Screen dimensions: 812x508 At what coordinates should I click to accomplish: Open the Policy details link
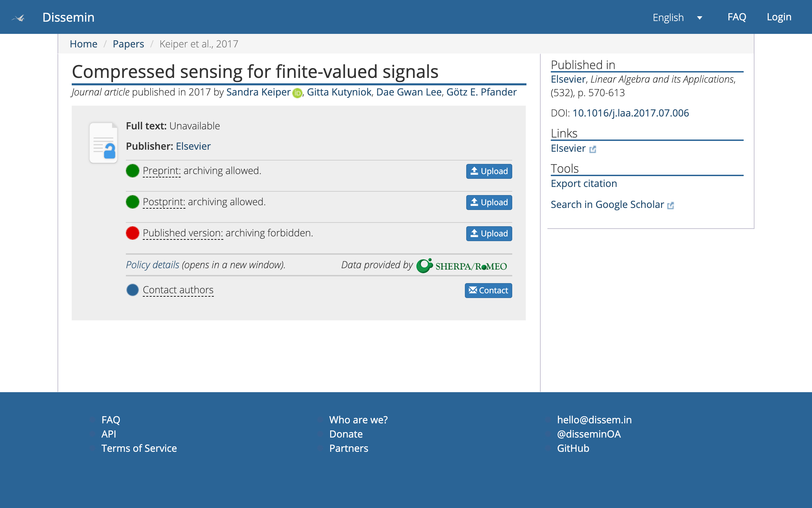click(153, 264)
